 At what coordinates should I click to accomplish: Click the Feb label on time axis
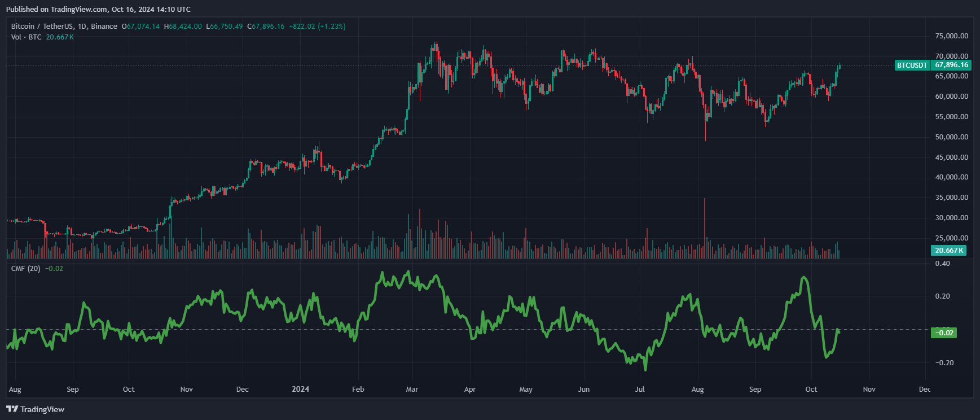(x=358, y=390)
